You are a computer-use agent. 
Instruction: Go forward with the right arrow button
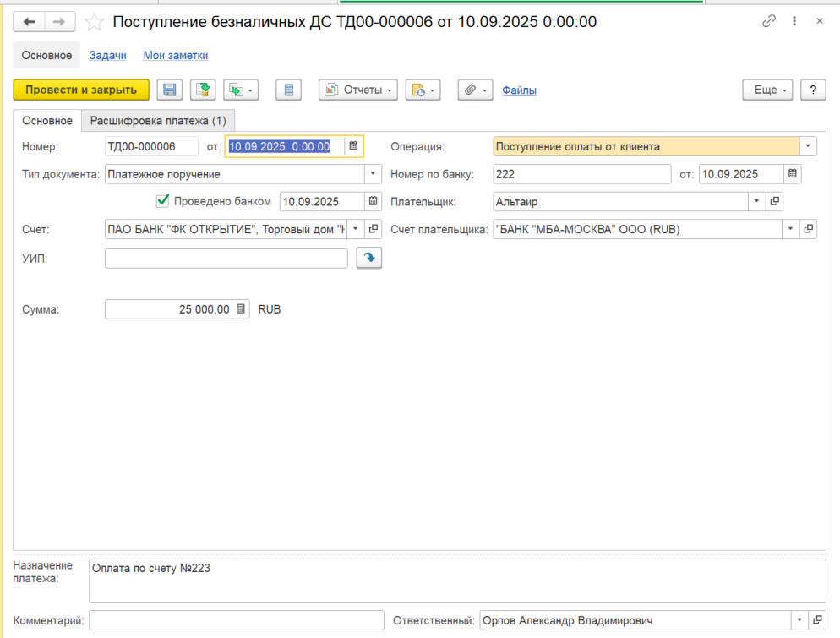[x=59, y=22]
